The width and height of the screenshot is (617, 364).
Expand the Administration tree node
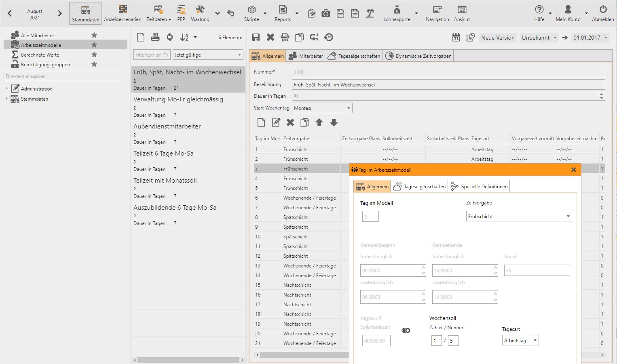pyautogui.click(x=6, y=88)
